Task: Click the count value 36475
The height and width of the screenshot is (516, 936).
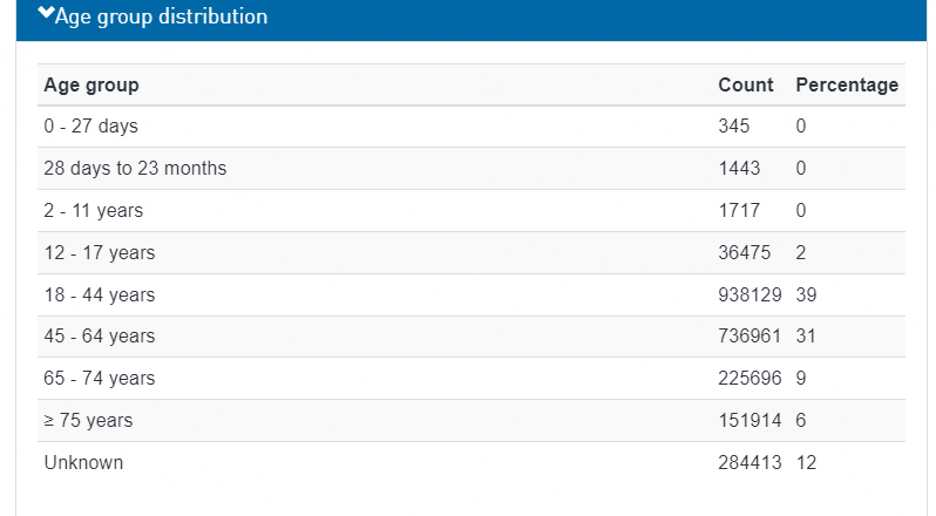Action: pos(744,253)
